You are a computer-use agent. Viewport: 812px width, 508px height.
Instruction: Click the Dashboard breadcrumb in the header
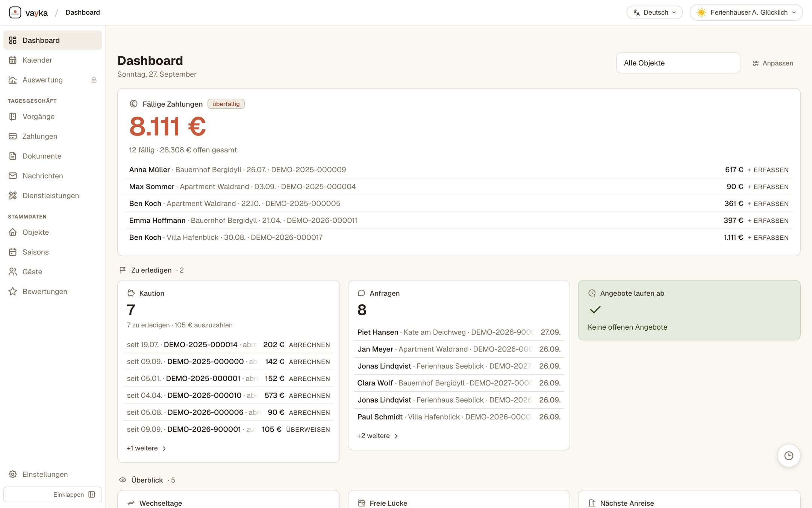pyautogui.click(x=83, y=12)
